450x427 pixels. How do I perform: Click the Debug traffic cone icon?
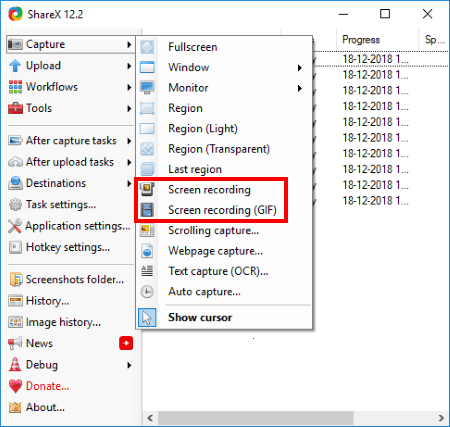[15, 365]
